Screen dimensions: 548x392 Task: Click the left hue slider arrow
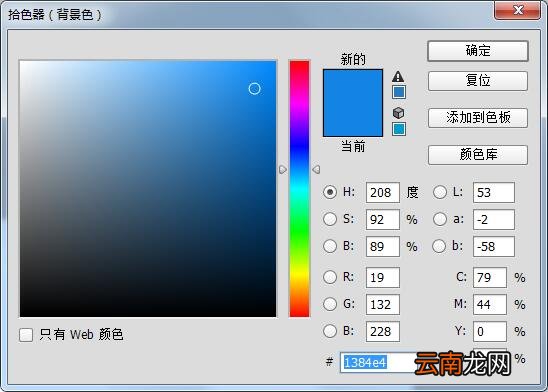[283, 170]
